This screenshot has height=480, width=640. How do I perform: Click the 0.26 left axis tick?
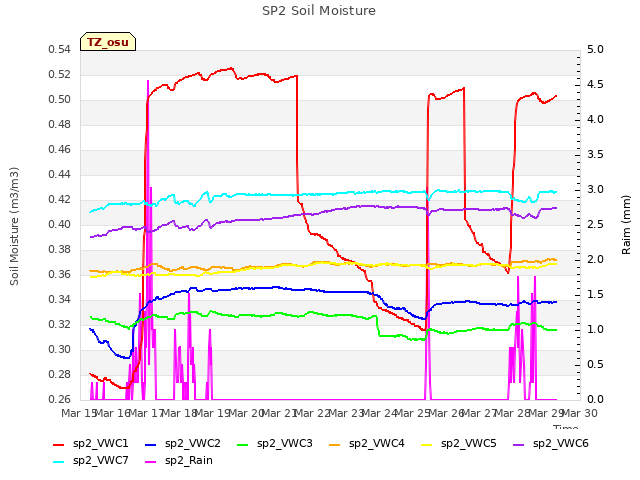pos(60,400)
